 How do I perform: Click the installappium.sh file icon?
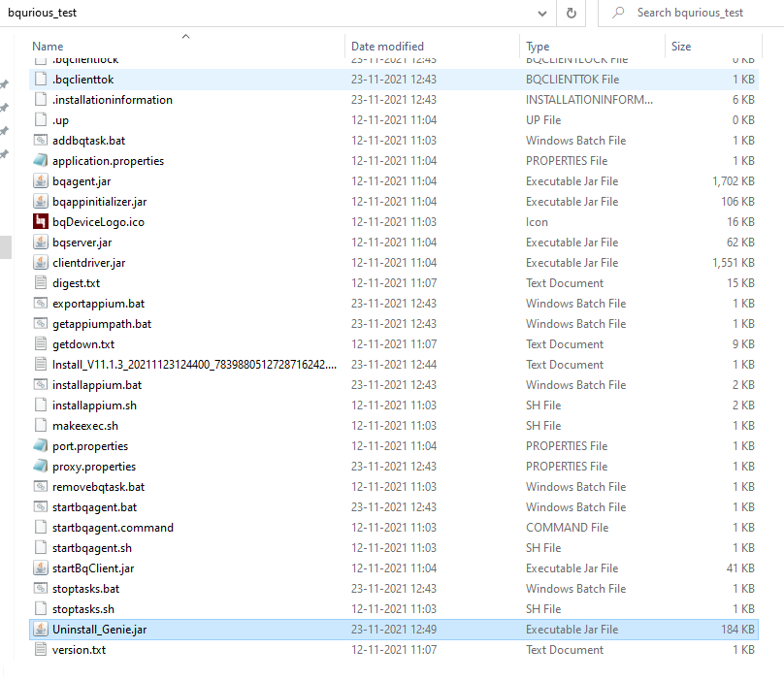click(41, 405)
